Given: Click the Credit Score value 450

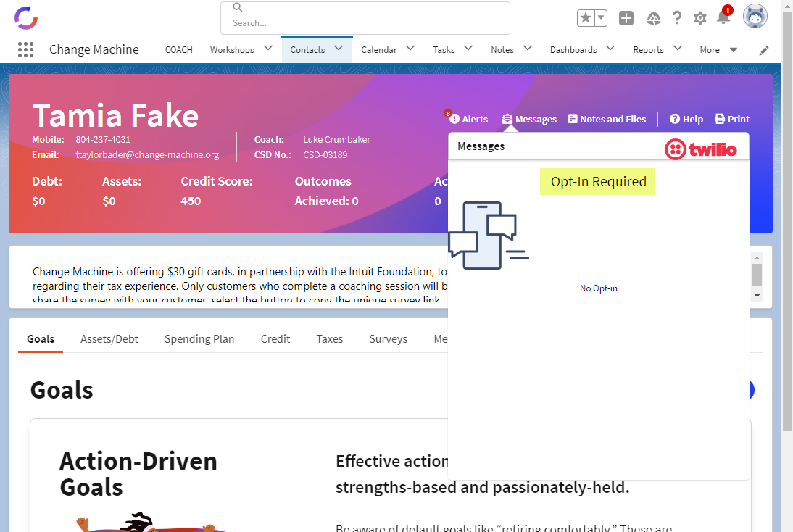Looking at the screenshot, I should point(191,201).
